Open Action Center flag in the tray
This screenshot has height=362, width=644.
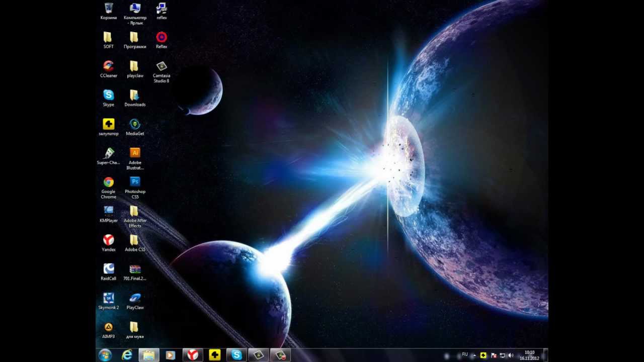(x=493, y=355)
